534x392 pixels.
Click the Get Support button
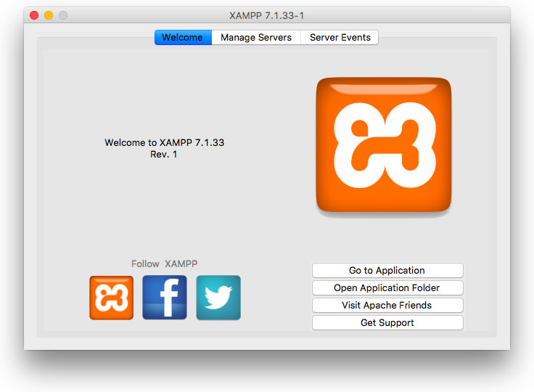click(387, 322)
